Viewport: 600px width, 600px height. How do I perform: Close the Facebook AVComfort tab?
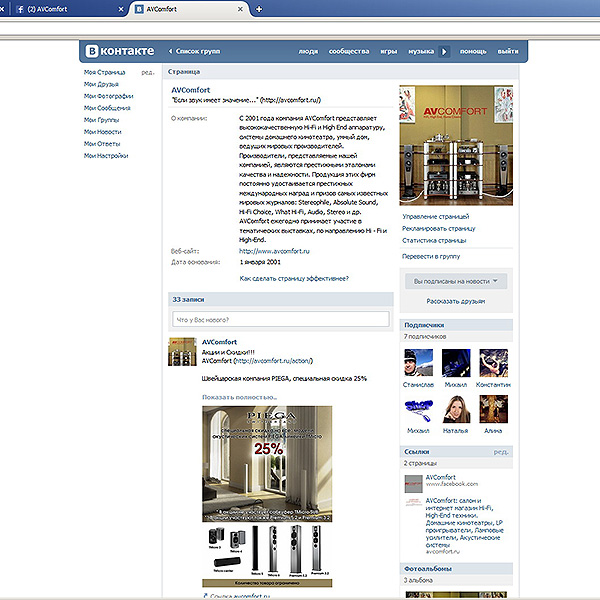point(121,9)
